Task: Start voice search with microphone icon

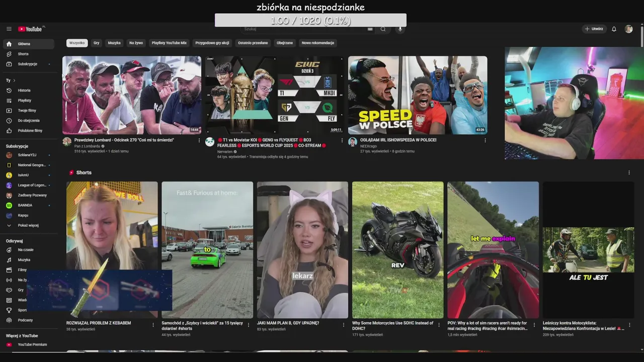Action: [x=400, y=29]
